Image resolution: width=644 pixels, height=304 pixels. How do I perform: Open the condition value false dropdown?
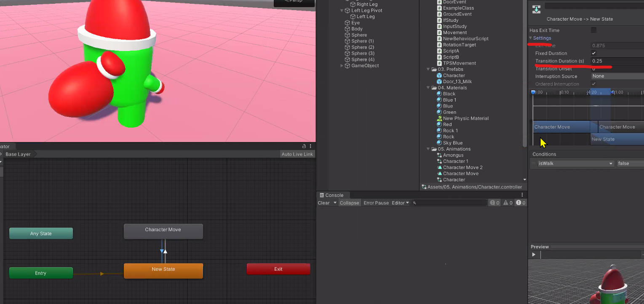631,164
